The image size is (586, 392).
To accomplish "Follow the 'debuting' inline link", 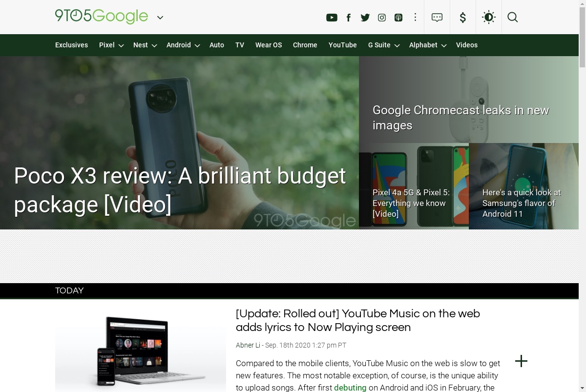I will (350, 388).
